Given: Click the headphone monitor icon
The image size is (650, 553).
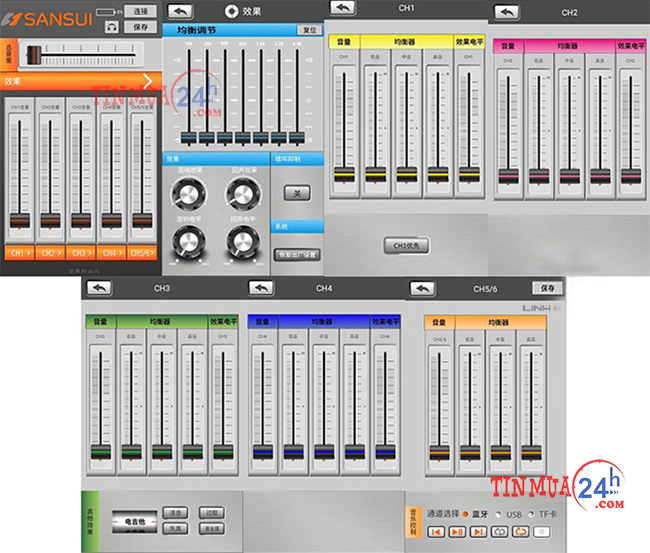Looking at the screenshot, I should pyautogui.click(x=111, y=27).
